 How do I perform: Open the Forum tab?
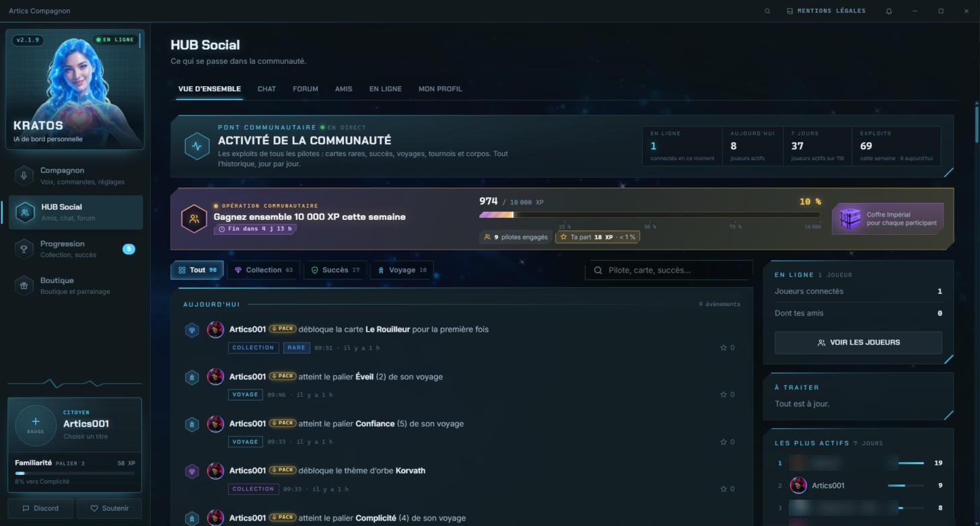coord(306,89)
